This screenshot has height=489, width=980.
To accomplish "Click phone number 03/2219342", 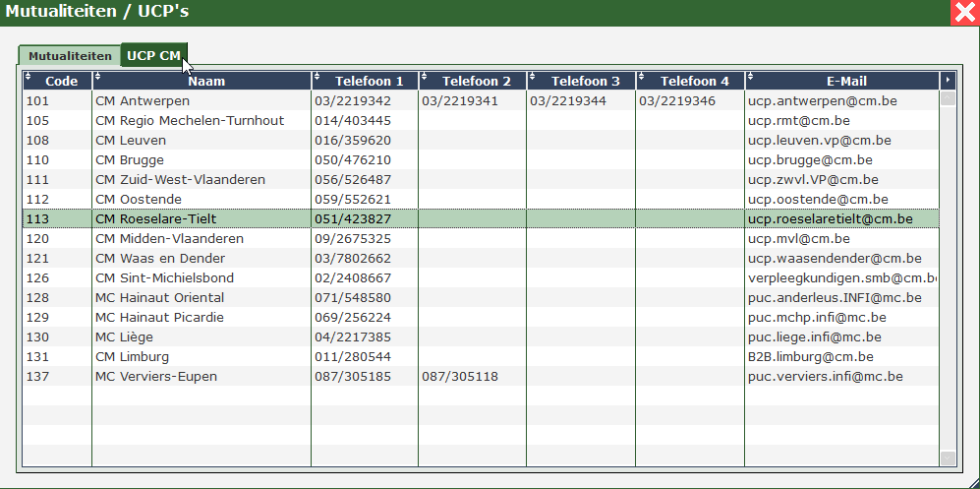I will click(353, 100).
